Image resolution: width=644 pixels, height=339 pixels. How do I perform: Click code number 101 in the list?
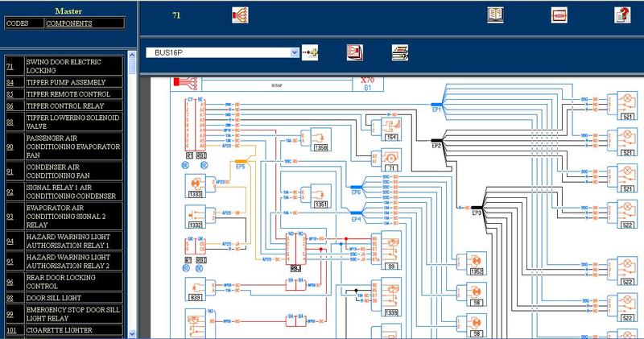tap(11, 330)
